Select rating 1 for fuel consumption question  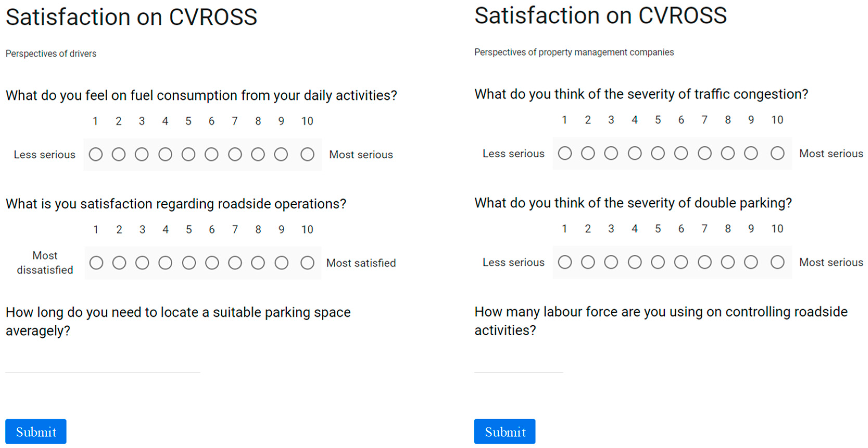pos(96,154)
